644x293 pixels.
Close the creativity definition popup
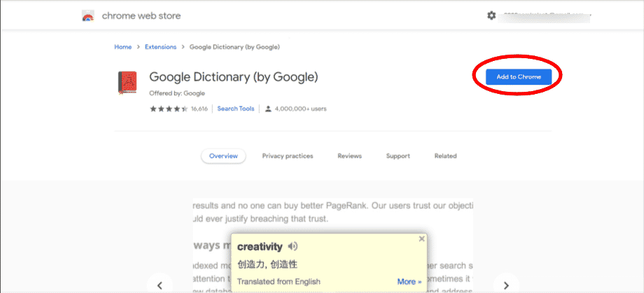click(x=421, y=239)
